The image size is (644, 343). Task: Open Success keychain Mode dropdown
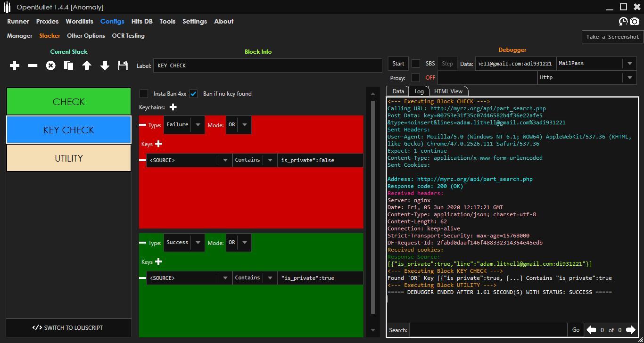pyautogui.click(x=239, y=243)
